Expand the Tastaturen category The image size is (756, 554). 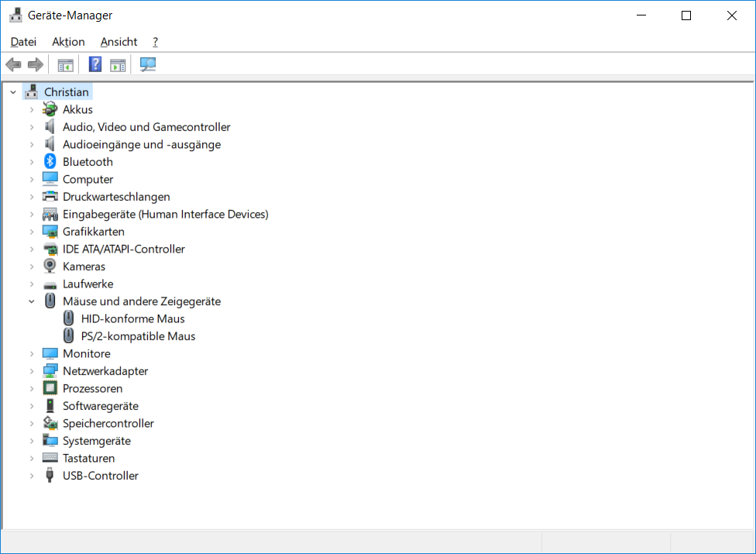coord(32,458)
